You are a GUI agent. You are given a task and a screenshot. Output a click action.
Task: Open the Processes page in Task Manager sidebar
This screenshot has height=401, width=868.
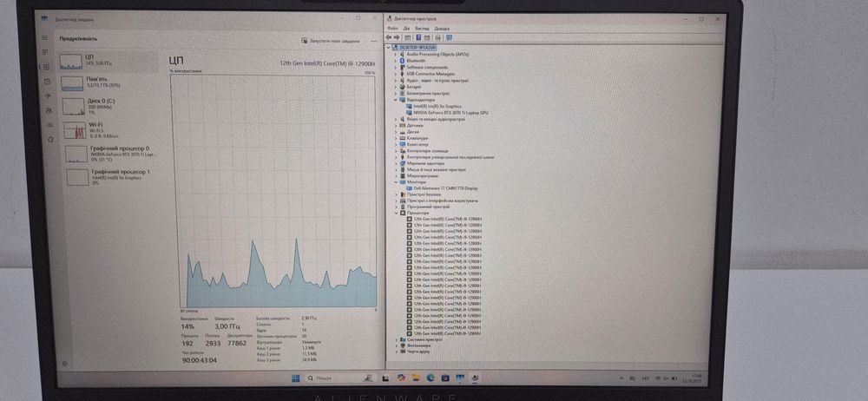click(x=46, y=52)
